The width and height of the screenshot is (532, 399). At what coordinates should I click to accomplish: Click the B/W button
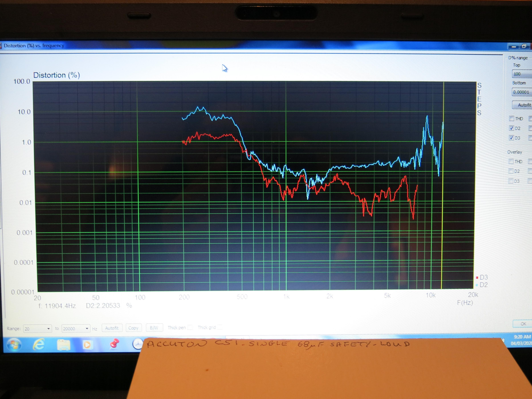[154, 328]
